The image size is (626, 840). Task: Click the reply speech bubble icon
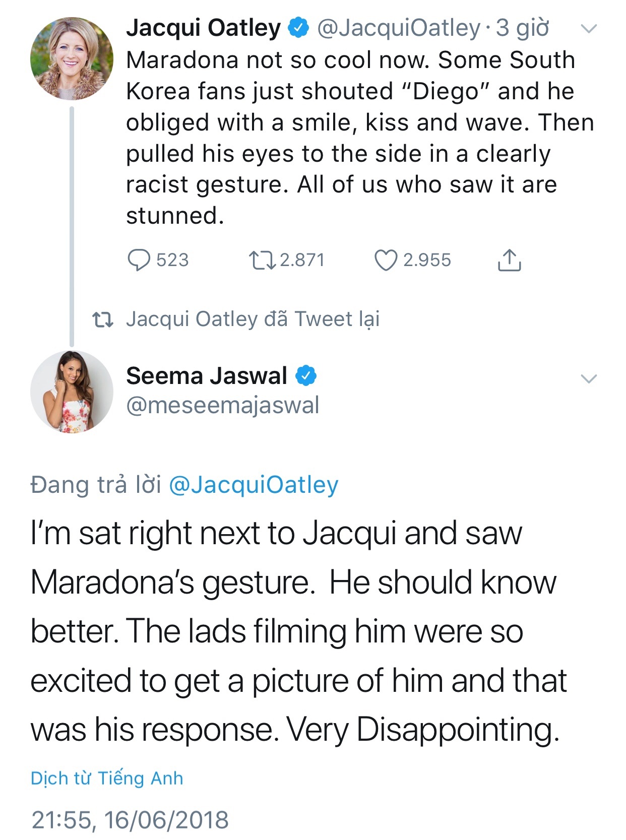click(139, 260)
